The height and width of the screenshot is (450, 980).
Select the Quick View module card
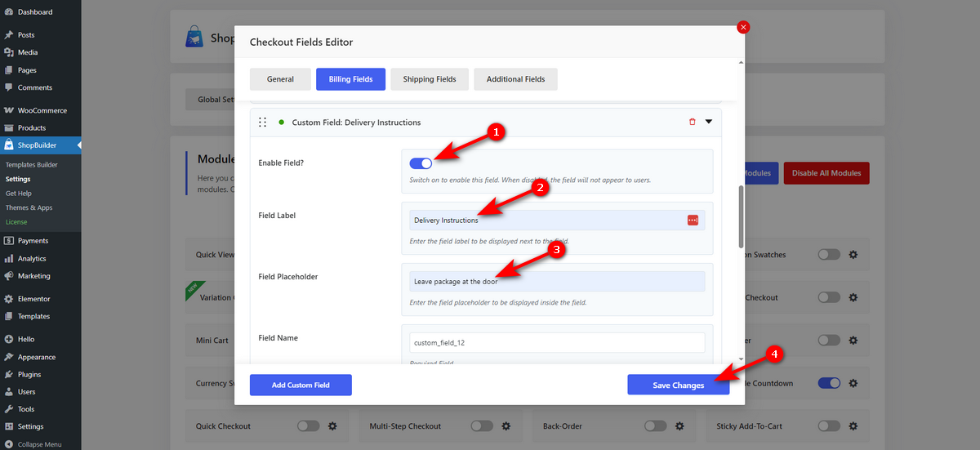211,255
